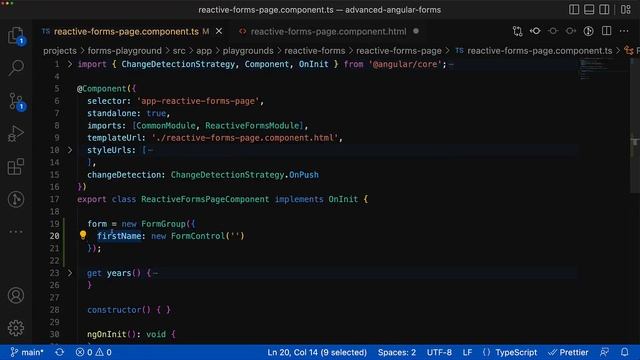Open the src breadcrumb segment
The height and width of the screenshot is (360, 640).
(179, 51)
